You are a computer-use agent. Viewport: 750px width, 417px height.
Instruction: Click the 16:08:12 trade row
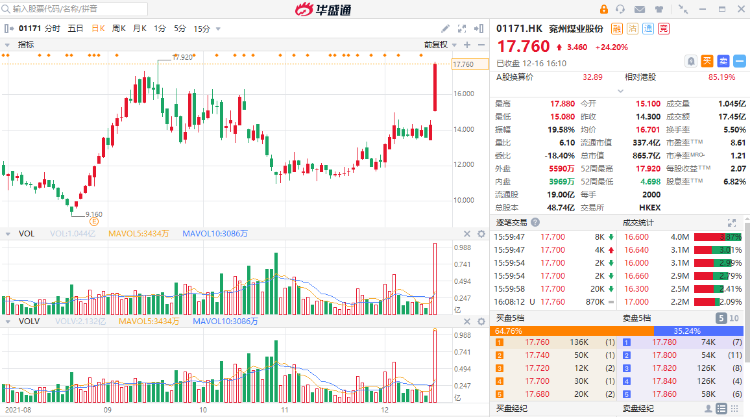point(555,302)
